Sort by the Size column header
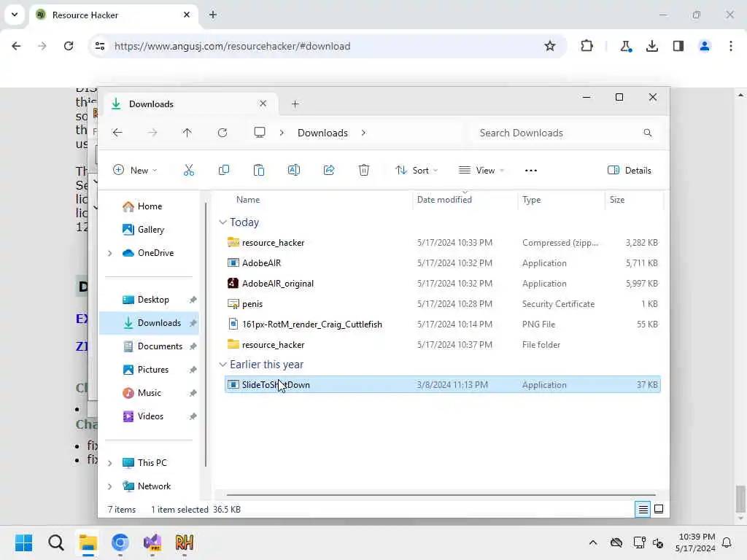747x560 pixels. pos(617,200)
